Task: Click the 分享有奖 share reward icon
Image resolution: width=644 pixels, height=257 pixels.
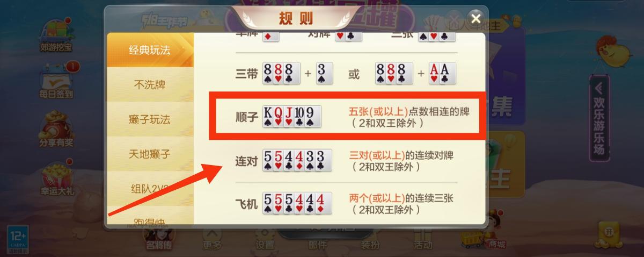Action: tap(57, 128)
